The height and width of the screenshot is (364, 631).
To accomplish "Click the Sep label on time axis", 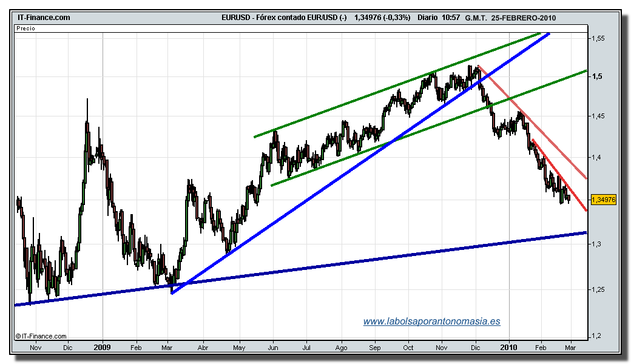I will point(375,348).
